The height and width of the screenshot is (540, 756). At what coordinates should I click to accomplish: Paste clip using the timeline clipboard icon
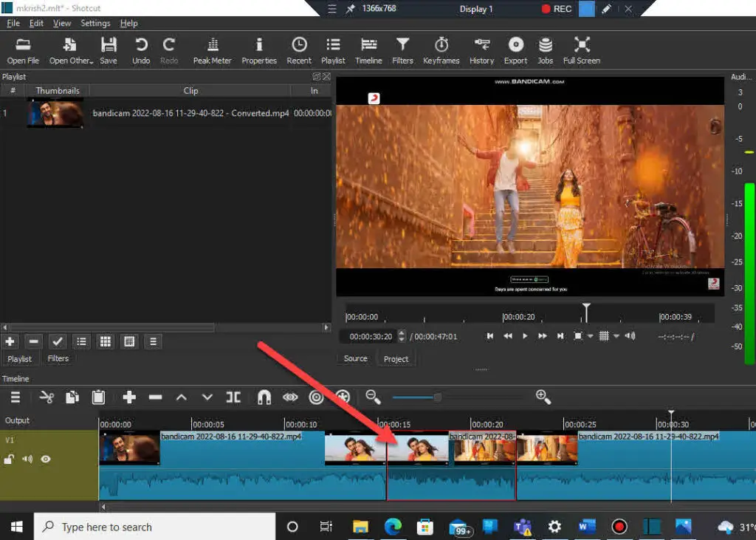98,397
